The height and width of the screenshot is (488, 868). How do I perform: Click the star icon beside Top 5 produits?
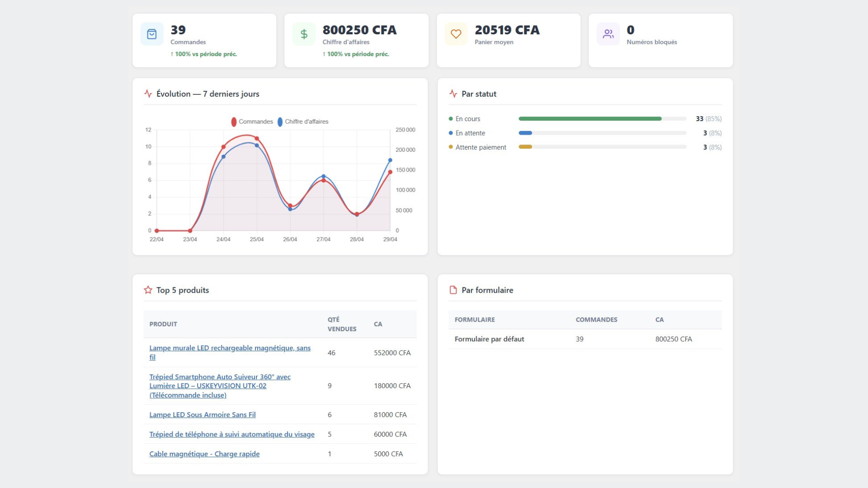(x=148, y=290)
